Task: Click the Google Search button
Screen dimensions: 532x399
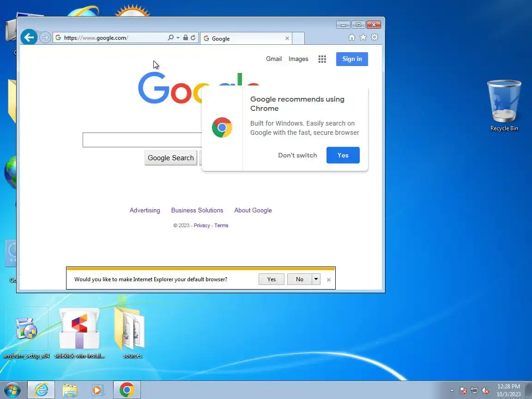Action: [x=171, y=158]
